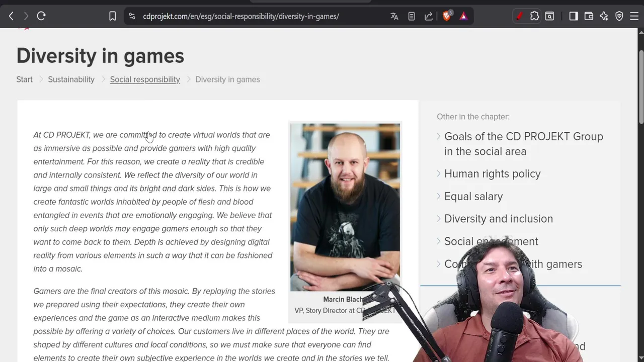This screenshot has width=644, height=362.
Task: Share this page via share icon
Action: [429, 16]
